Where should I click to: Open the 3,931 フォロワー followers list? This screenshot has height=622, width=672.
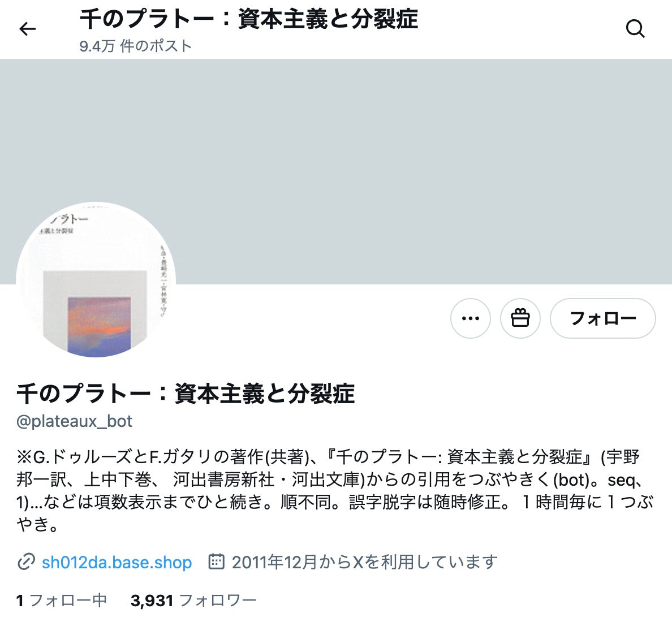pyautogui.click(x=193, y=601)
